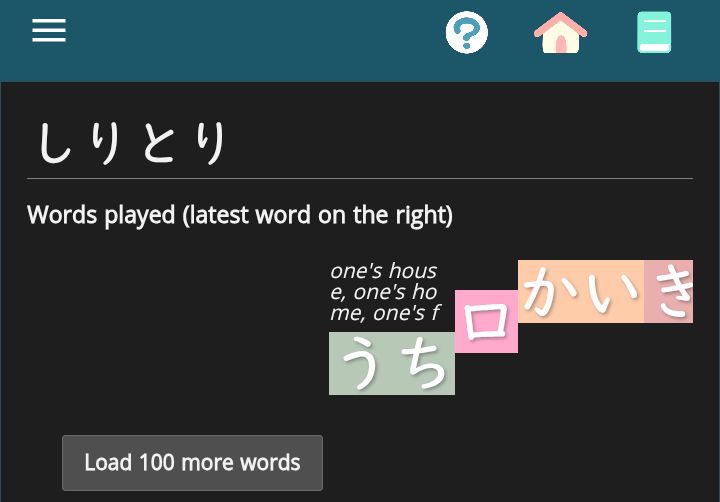Click the rose-colored き tile
The width and height of the screenshot is (720, 502).
pyautogui.click(x=669, y=291)
